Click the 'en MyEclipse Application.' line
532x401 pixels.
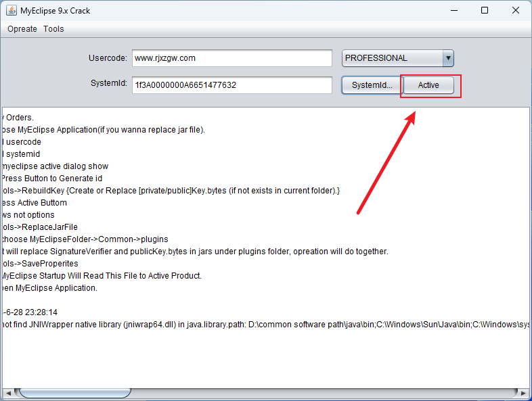click(50, 288)
